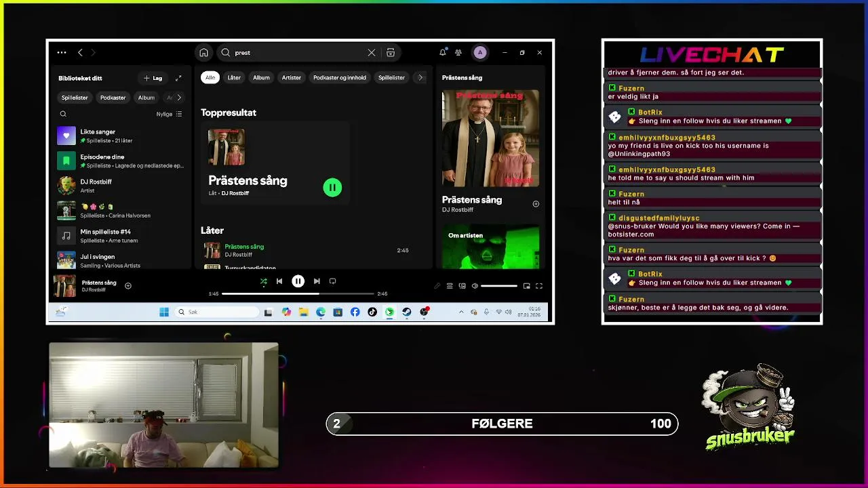Click Prästens sång in the Låter list
Screen dimensions: 868x488
coord(244,247)
